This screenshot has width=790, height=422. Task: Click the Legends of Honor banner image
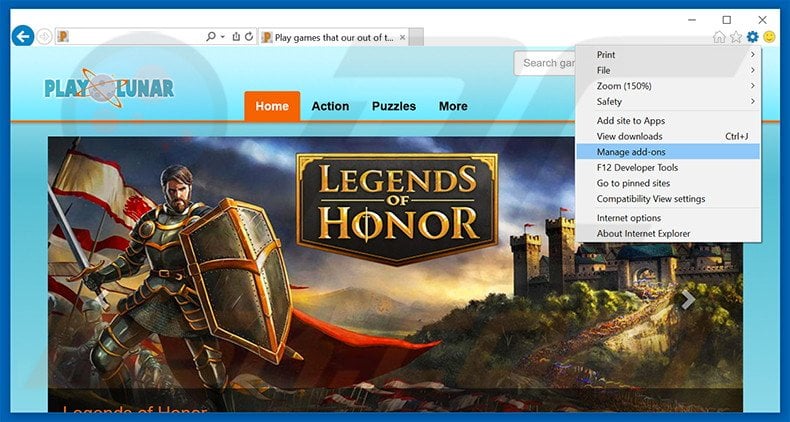[x=395, y=274]
